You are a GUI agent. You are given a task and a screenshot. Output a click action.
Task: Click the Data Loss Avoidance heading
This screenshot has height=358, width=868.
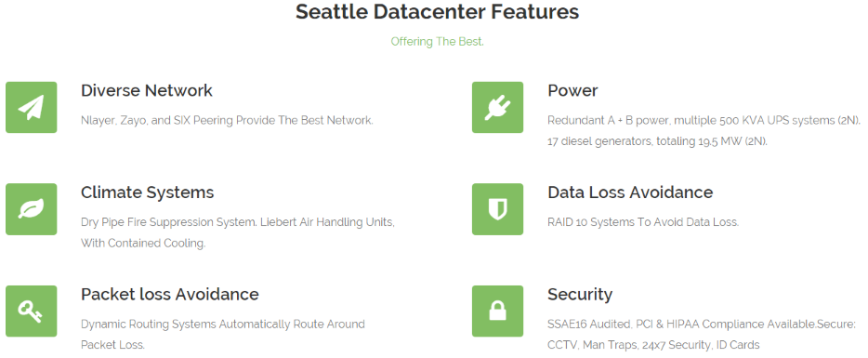tap(630, 192)
